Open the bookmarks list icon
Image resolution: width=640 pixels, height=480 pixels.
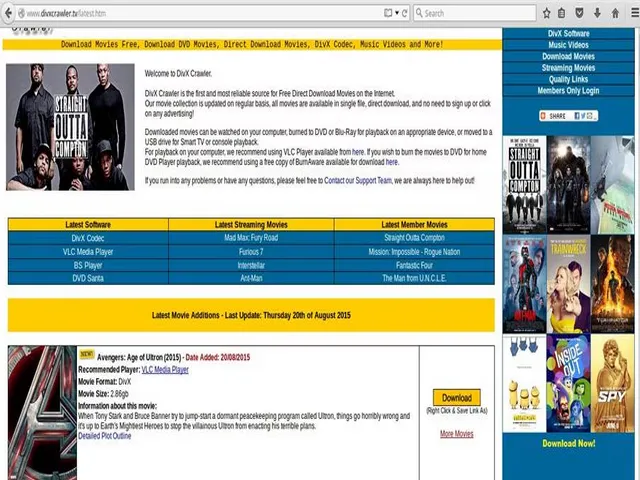(562, 13)
